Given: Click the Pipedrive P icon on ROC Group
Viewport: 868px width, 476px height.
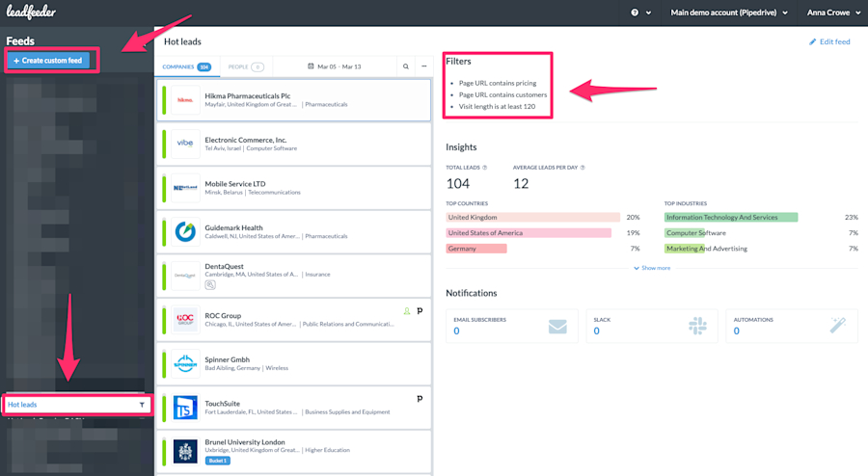Looking at the screenshot, I should pos(420,310).
